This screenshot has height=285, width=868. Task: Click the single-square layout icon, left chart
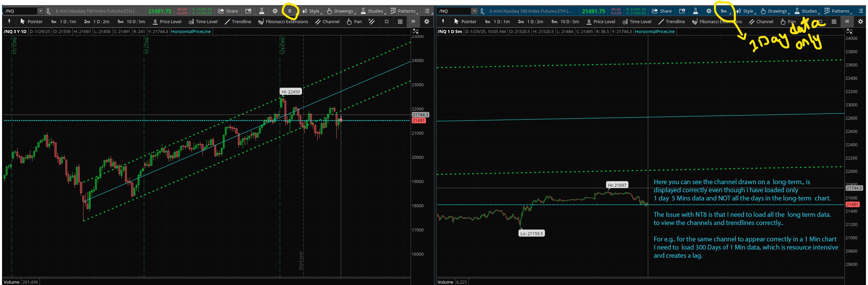click(386, 21)
